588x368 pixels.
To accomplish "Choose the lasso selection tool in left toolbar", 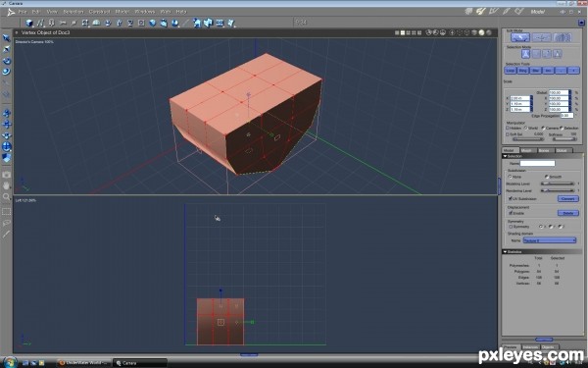I will click(7, 223).
